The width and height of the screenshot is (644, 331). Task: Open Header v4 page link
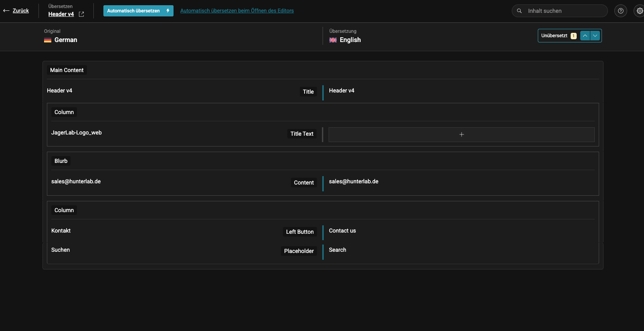[x=61, y=14]
